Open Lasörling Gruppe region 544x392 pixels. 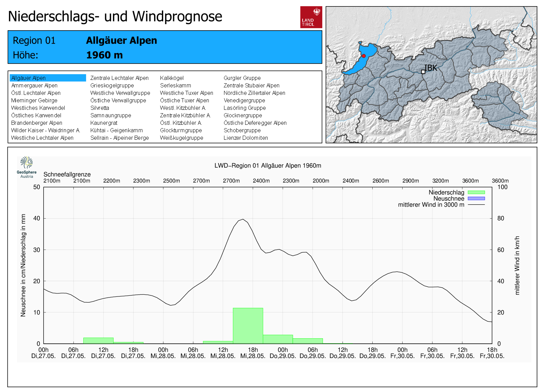tap(244, 108)
